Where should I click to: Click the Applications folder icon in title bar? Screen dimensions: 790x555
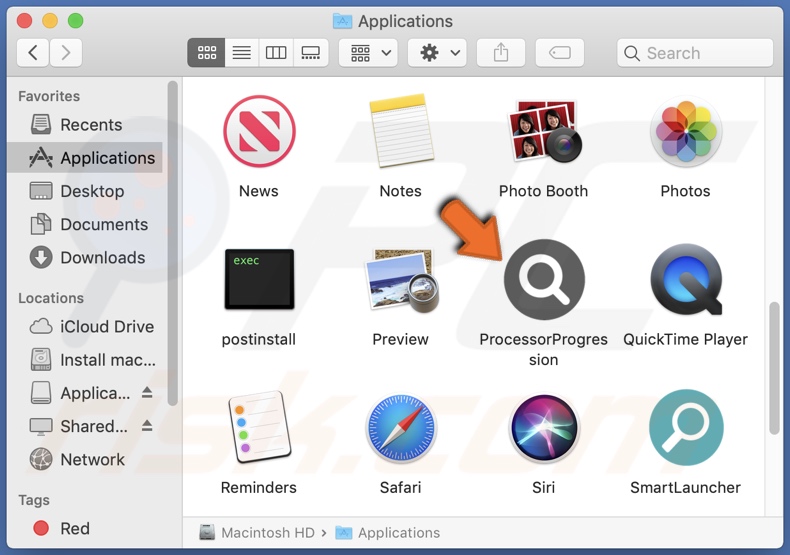(343, 21)
